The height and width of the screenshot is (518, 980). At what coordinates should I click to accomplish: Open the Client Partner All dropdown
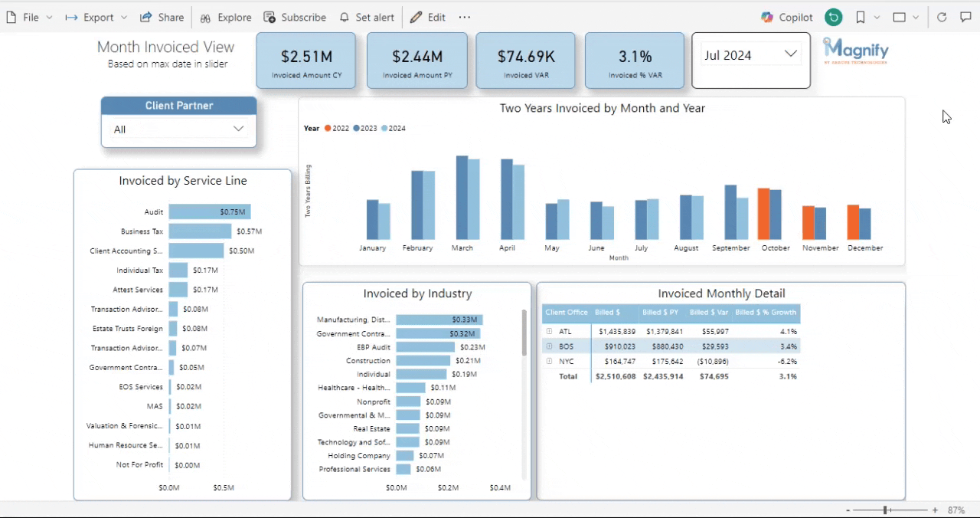tap(178, 129)
